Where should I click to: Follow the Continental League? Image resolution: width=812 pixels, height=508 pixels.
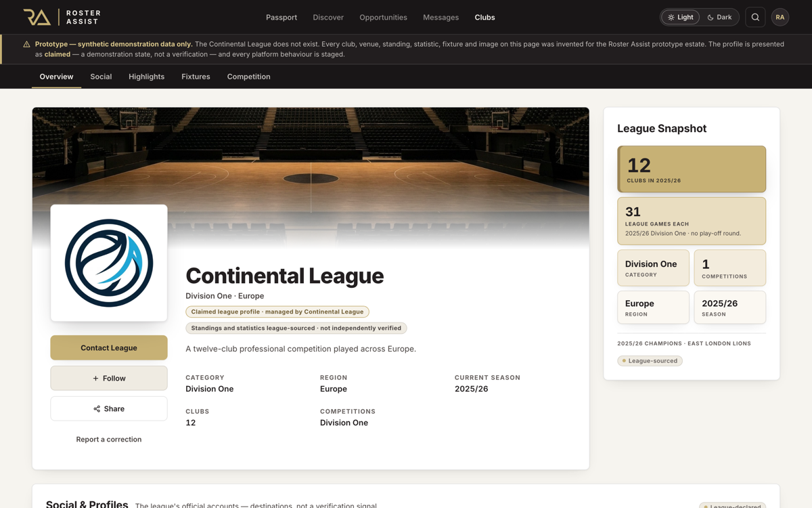coord(109,378)
